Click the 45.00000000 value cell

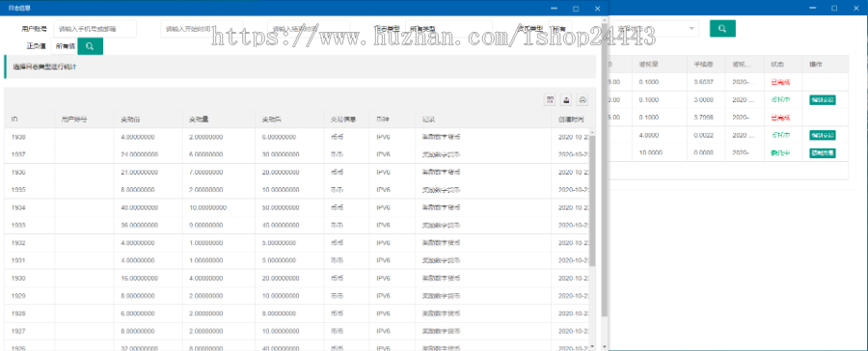click(289, 226)
